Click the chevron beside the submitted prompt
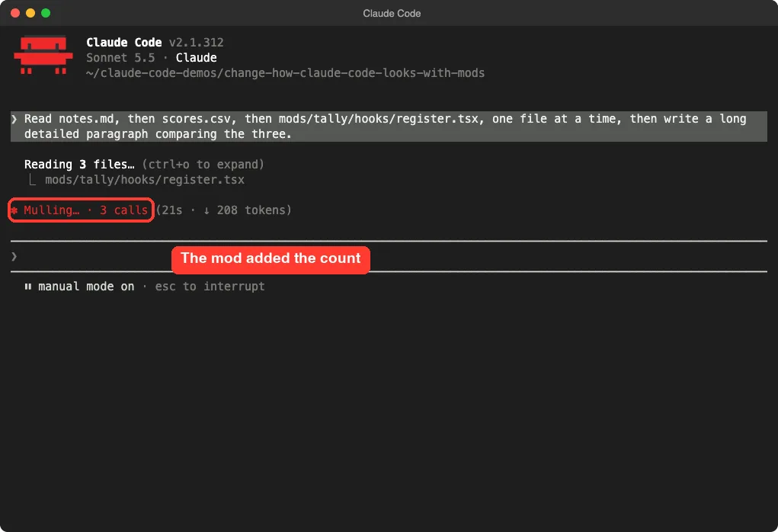This screenshot has width=778, height=532. 14,119
